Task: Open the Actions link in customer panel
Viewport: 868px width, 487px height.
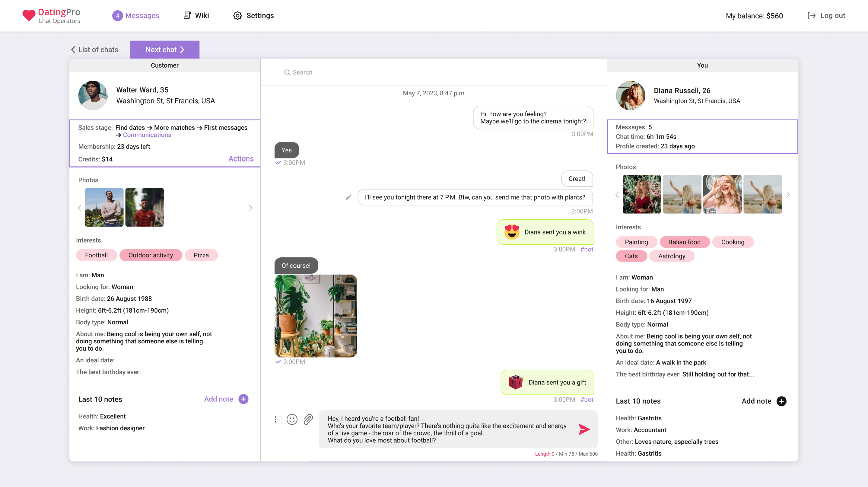Action: 240,158
